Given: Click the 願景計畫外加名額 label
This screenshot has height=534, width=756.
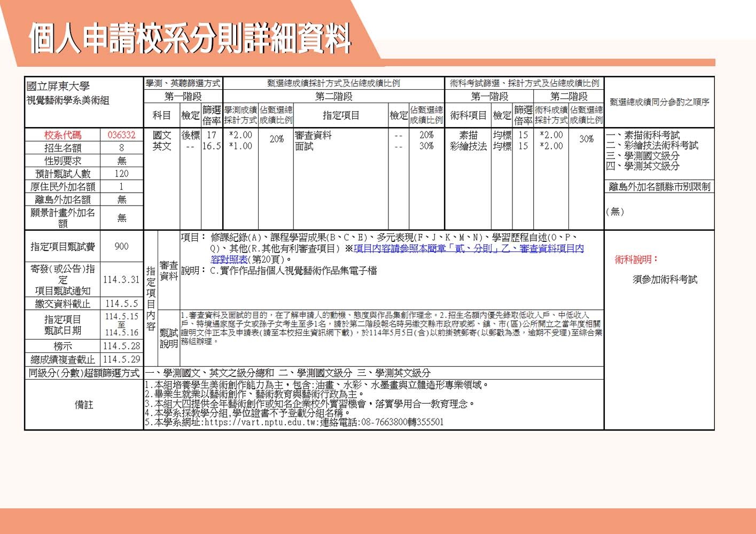Looking at the screenshot, I should 63,218.
